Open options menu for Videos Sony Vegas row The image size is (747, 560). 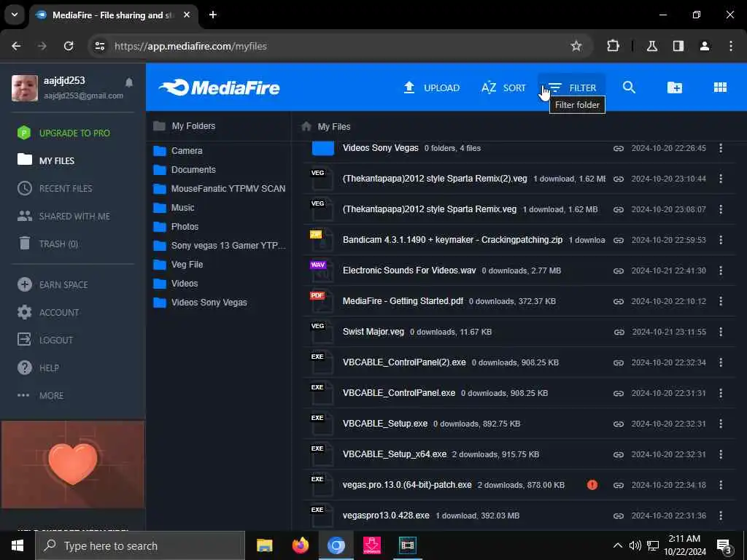tap(720, 148)
